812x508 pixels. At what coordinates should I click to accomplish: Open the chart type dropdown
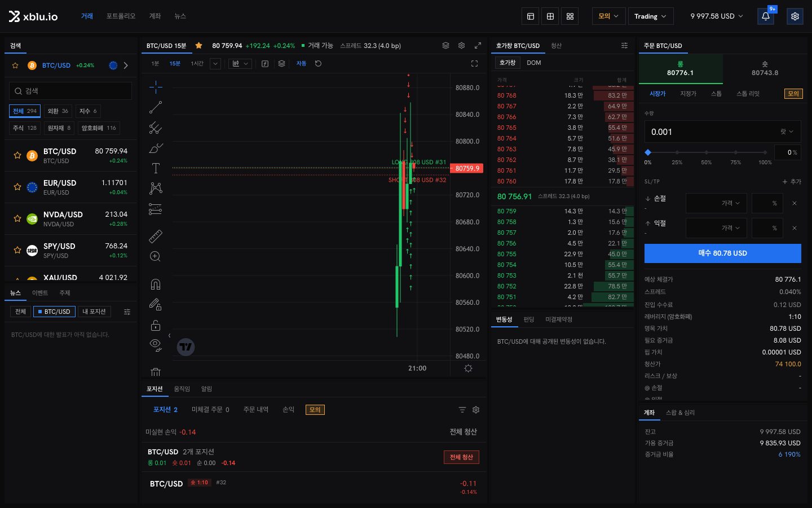(x=240, y=64)
